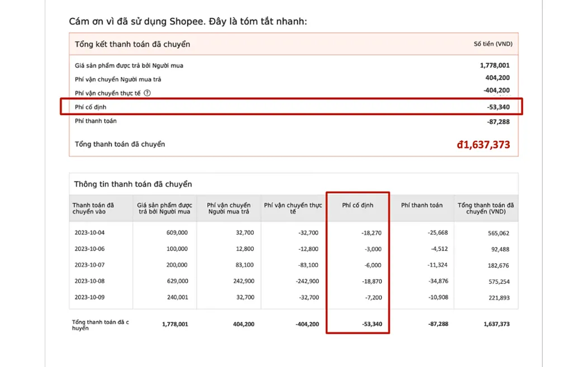The image size is (588, 367).
Task: Select Phí vận chuyển Người mua trả column header
Action: point(229,208)
